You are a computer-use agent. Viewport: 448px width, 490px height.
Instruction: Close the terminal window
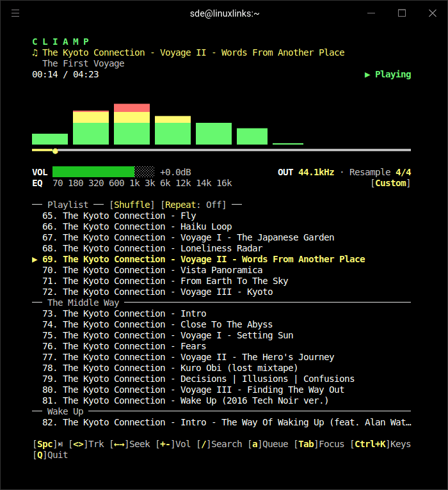click(x=433, y=13)
